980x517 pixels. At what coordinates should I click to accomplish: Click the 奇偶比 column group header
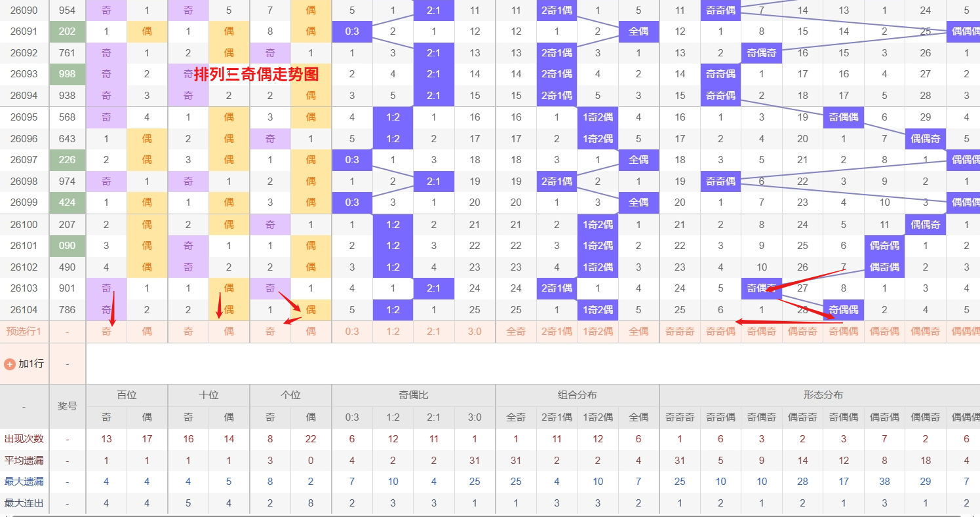[413, 395]
